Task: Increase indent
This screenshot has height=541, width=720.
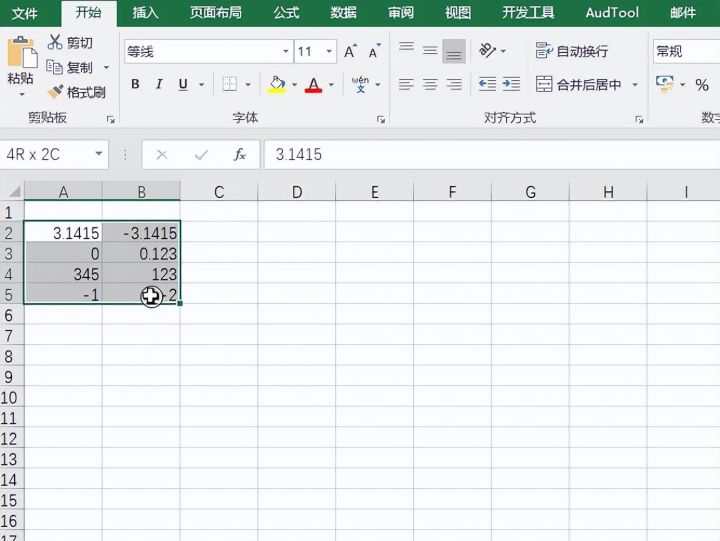Action: 511,84
